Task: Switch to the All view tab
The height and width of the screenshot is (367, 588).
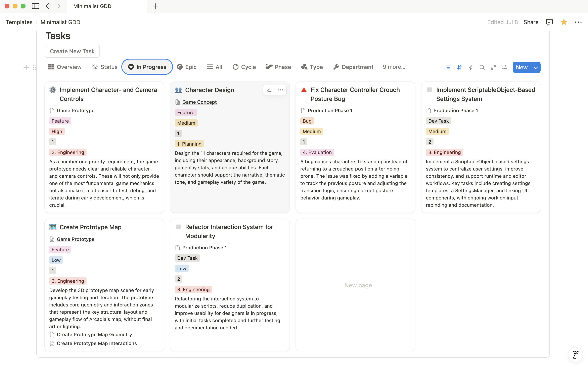Action: pyautogui.click(x=215, y=67)
